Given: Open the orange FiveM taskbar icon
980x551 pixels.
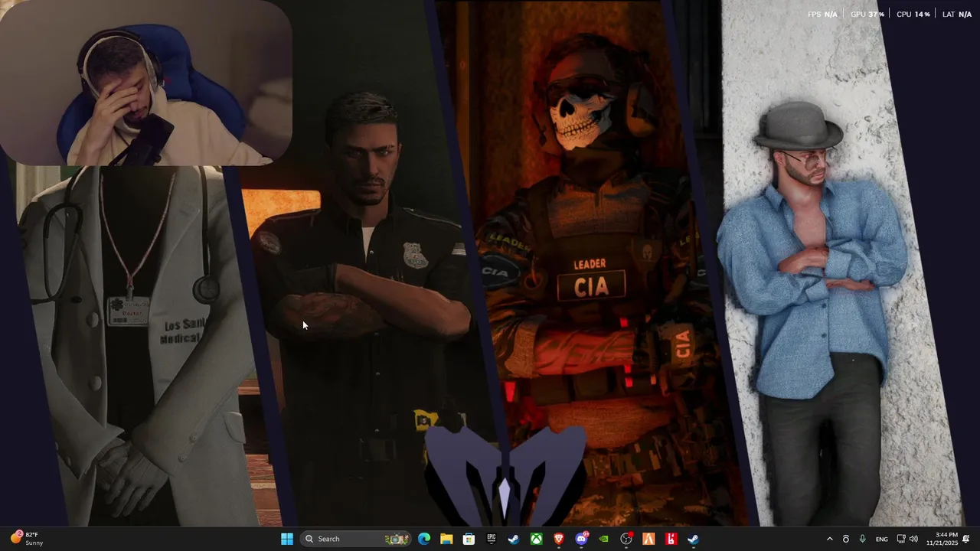Looking at the screenshot, I should tap(648, 539).
